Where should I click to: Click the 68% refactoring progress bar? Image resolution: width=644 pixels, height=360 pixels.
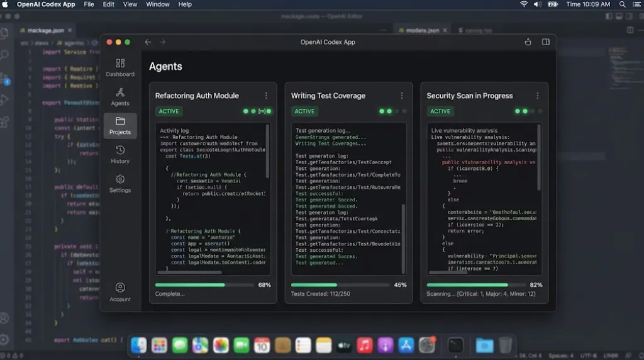click(204, 285)
